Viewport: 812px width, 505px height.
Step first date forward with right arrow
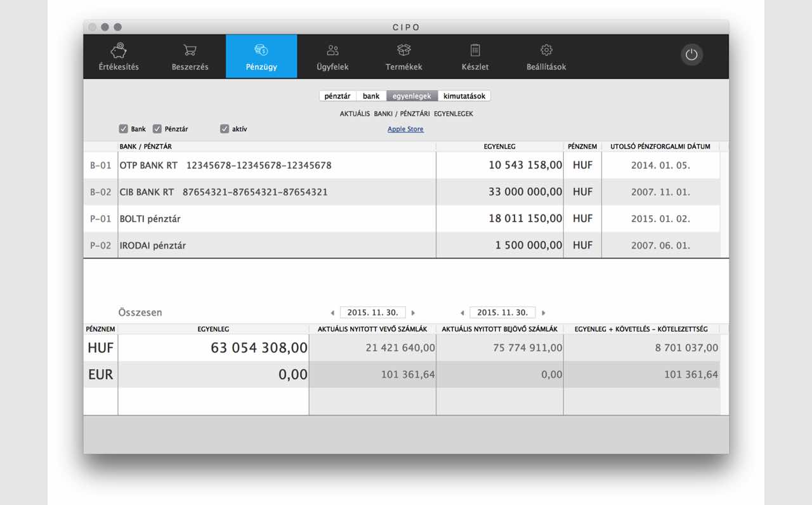point(414,313)
